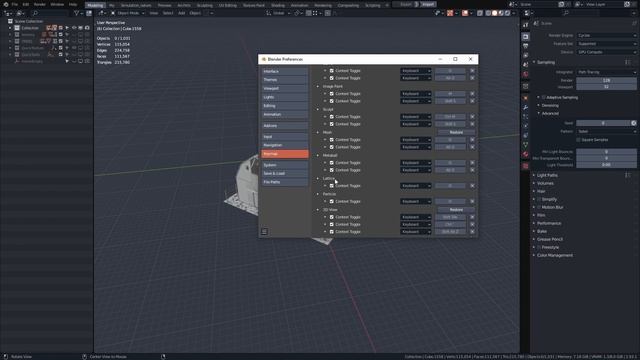Image resolution: width=640 pixels, height=360 pixels.
Task: Open the Render menu
Action: tap(40, 4)
